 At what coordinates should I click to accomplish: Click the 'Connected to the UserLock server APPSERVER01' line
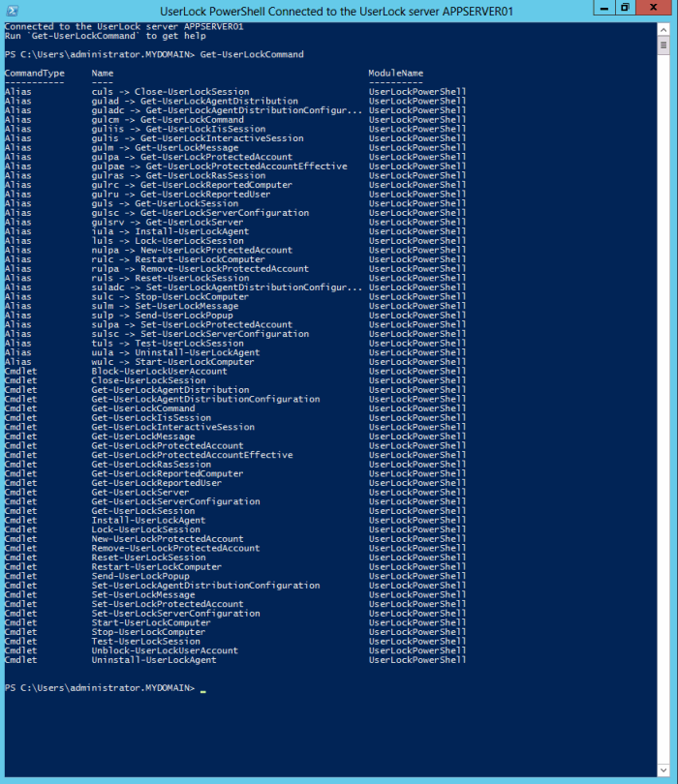point(124,26)
